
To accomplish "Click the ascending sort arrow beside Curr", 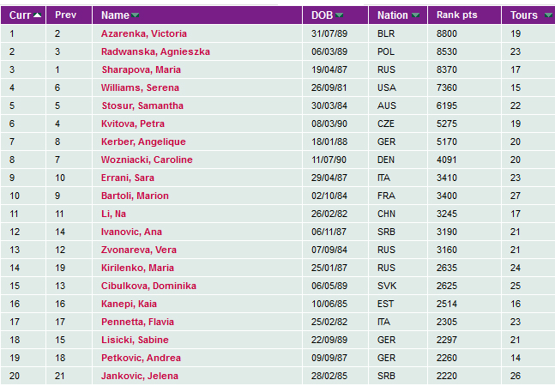I will (38, 15).
